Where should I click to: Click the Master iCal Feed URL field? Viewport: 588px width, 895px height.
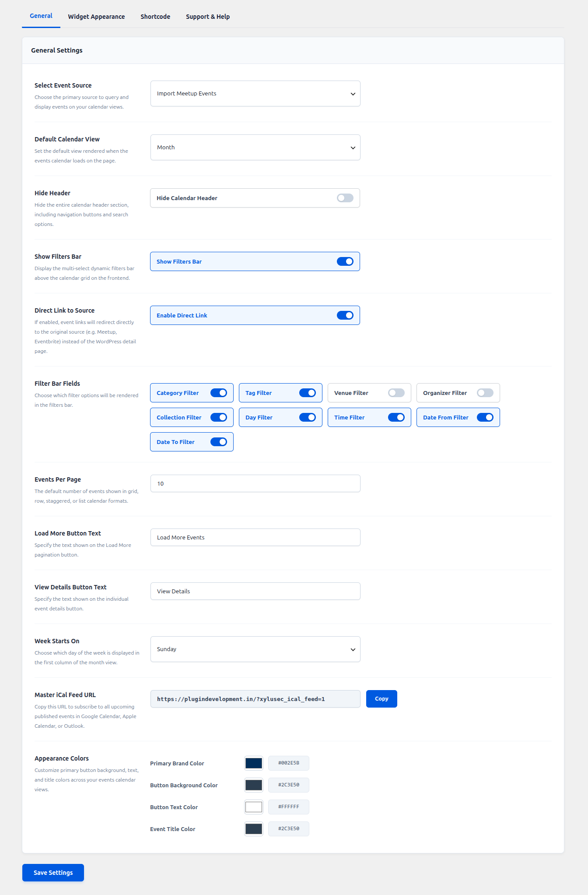point(255,699)
